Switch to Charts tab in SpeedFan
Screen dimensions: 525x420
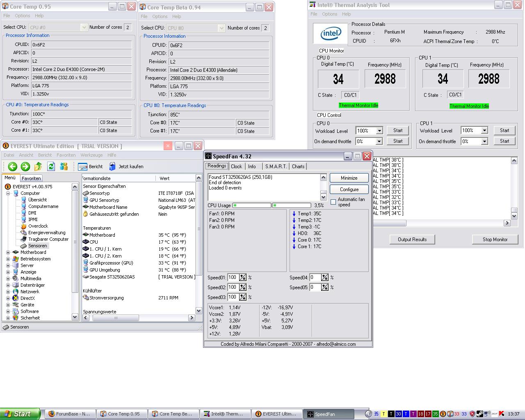point(298,166)
